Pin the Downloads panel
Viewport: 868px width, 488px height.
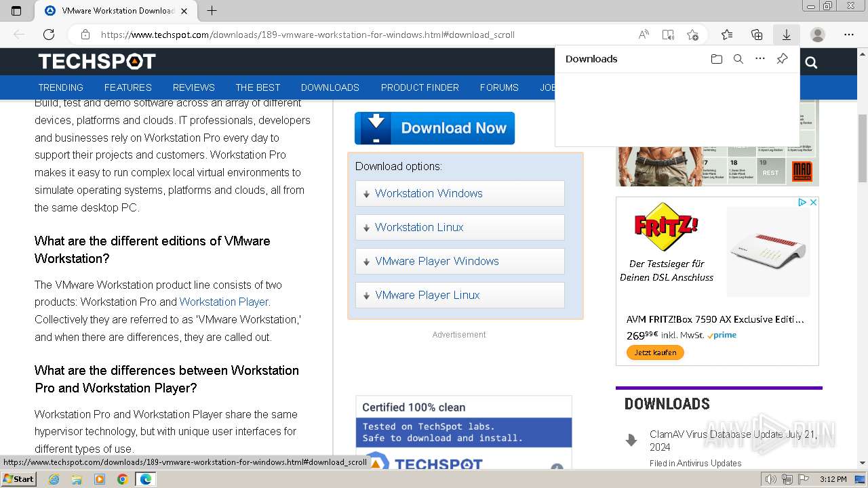click(x=782, y=59)
